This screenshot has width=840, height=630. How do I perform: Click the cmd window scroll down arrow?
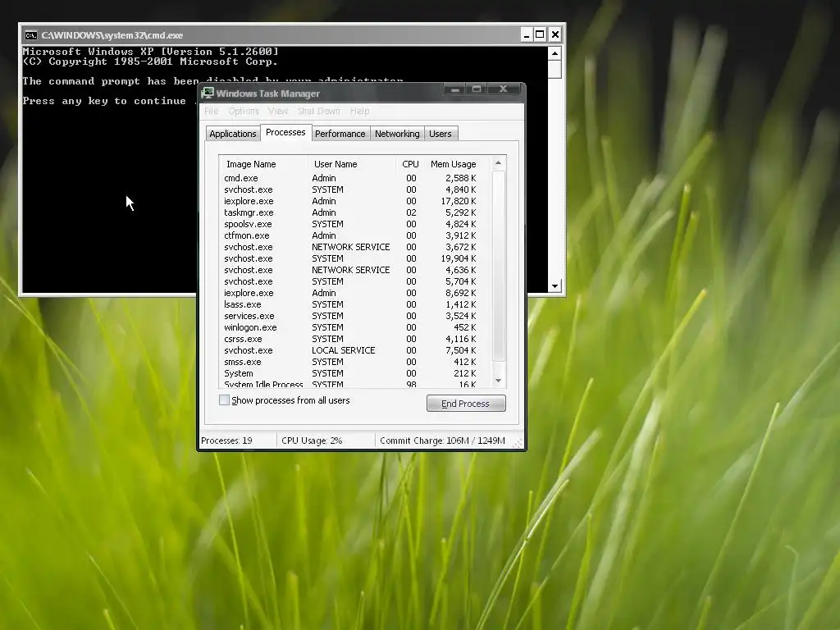[x=555, y=286]
